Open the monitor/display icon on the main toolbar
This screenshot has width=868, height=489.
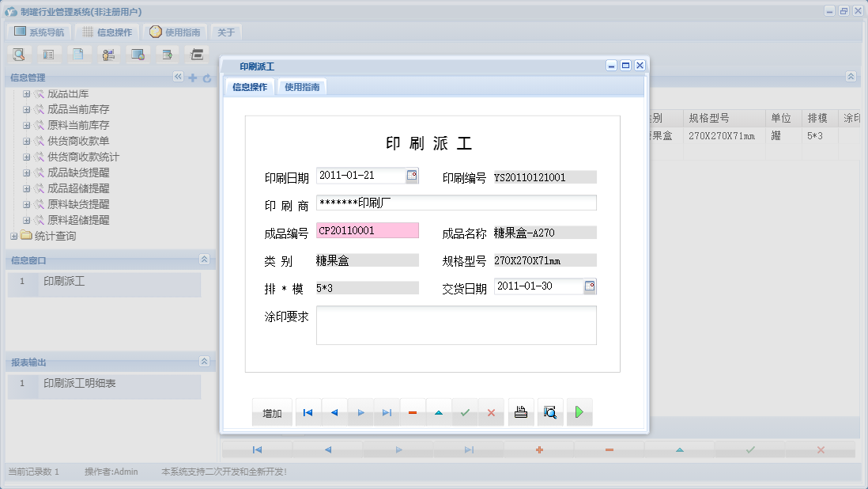pyautogui.click(x=138, y=54)
